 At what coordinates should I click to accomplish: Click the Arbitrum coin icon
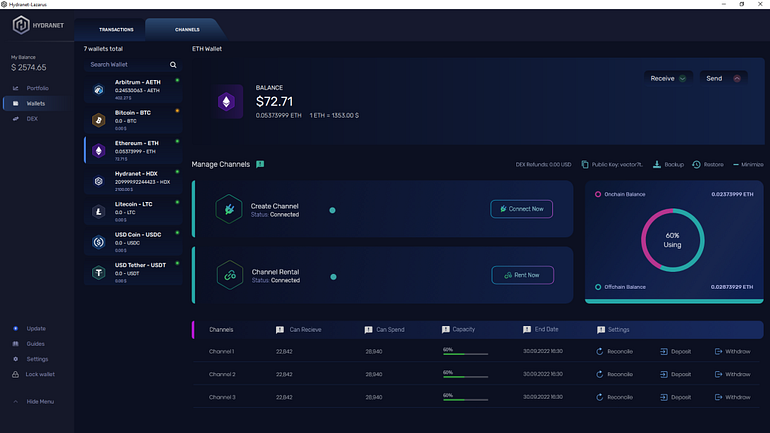point(99,90)
